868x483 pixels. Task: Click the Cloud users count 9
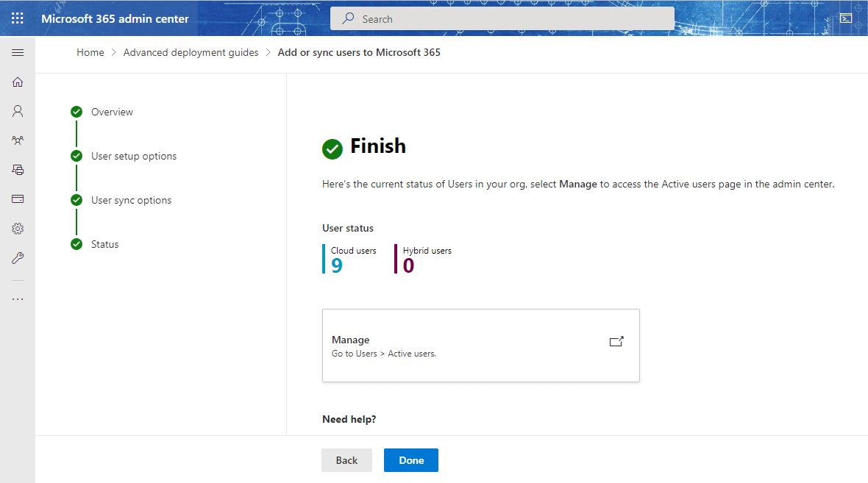coord(337,265)
